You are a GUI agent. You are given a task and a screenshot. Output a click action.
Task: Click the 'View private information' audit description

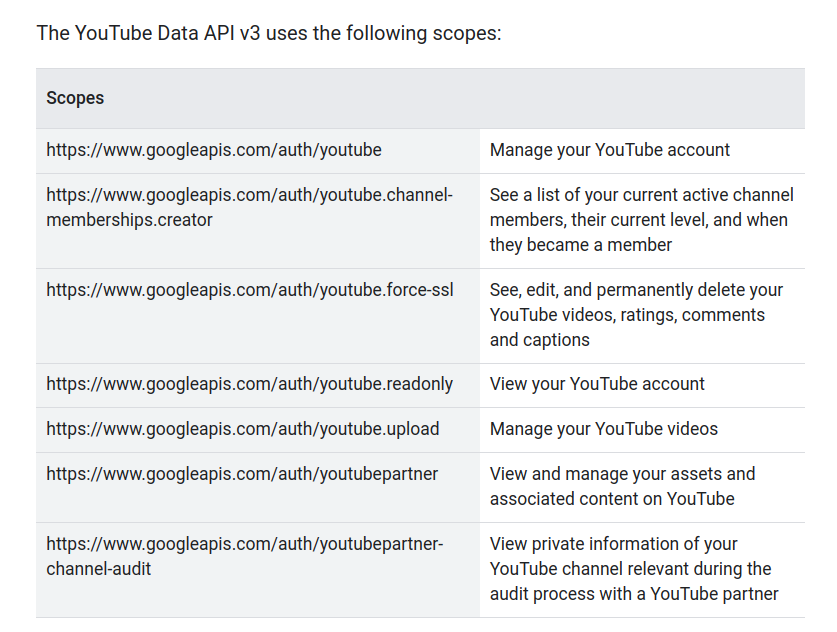click(634, 568)
